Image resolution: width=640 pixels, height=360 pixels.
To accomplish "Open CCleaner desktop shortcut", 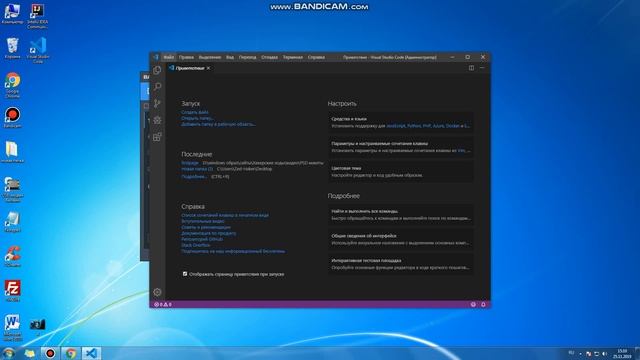I will [x=12, y=256].
